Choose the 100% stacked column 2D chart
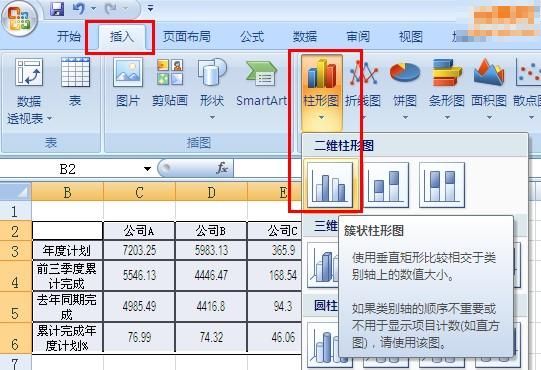The height and width of the screenshot is (370, 541). 442,185
